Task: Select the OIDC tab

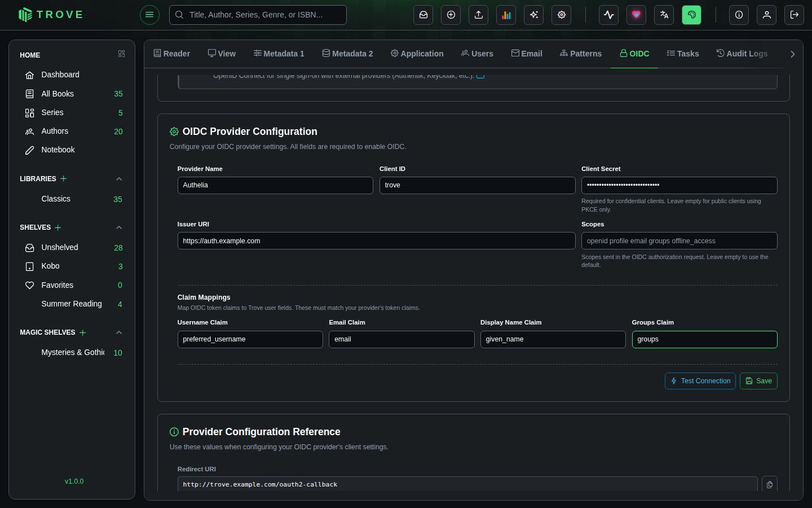Action: tap(634, 54)
